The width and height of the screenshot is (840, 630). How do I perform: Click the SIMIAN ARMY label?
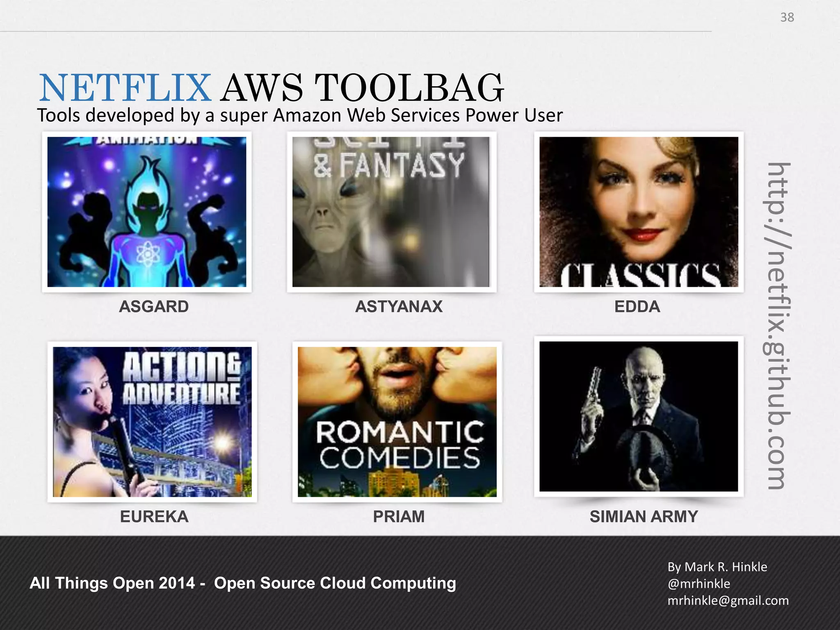pyautogui.click(x=644, y=517)
